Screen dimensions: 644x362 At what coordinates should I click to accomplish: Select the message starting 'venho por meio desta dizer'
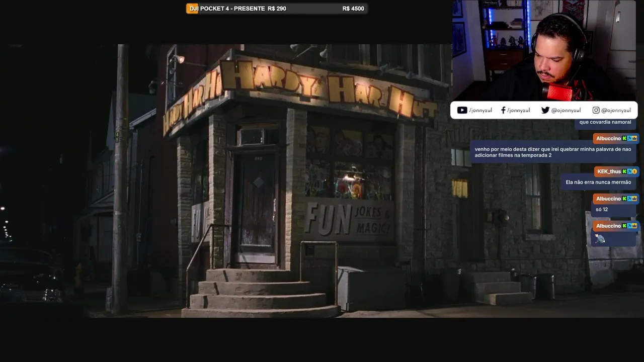point(553,152)
